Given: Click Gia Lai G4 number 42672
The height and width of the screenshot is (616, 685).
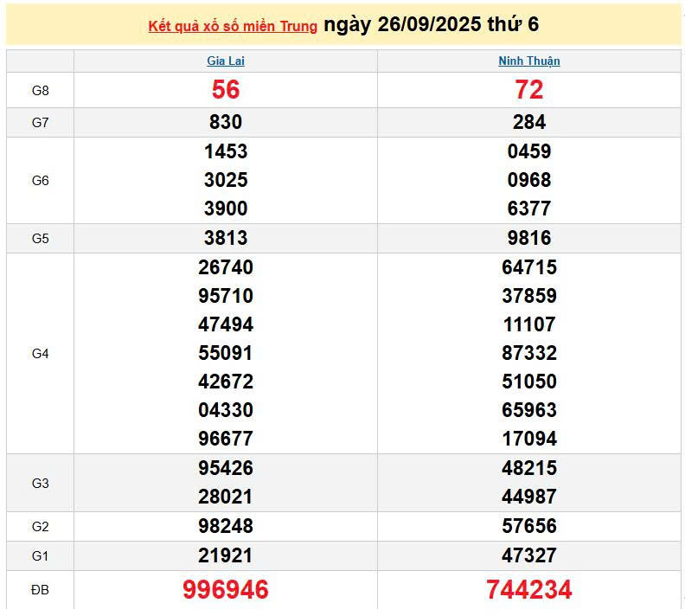Looking at the screenshot, I should tap(226, 382).
